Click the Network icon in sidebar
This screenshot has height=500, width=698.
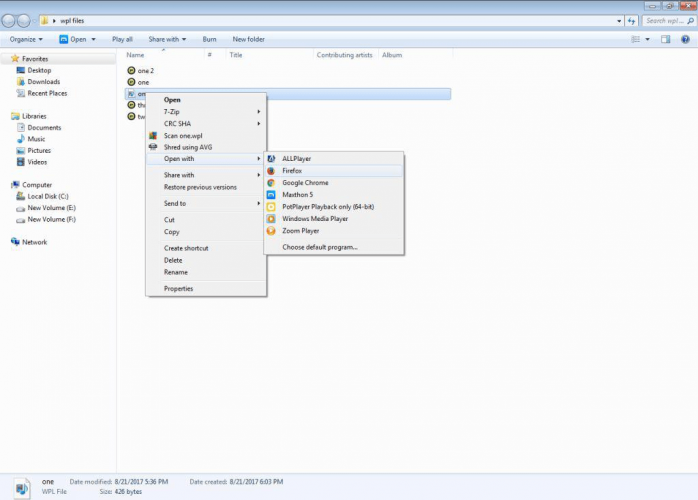pos(15,242)
